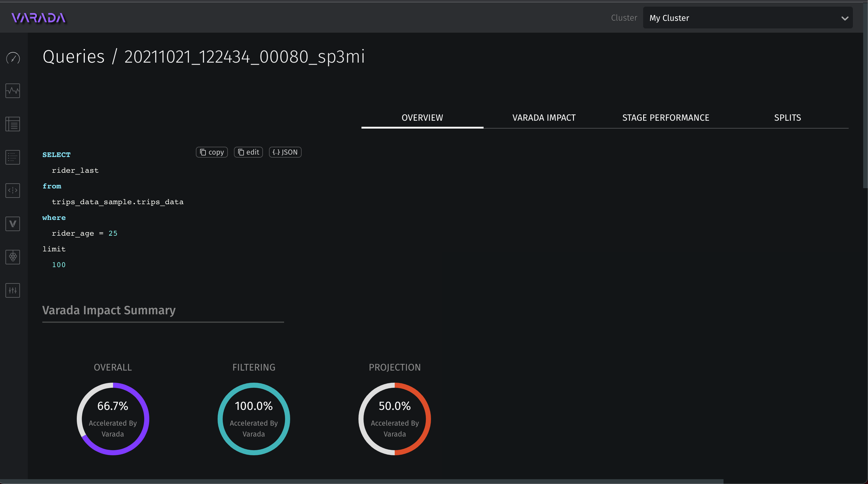Click the cluster dropdown chevron arrow
The width and height of the screenshot is (868, 484).
844,18
